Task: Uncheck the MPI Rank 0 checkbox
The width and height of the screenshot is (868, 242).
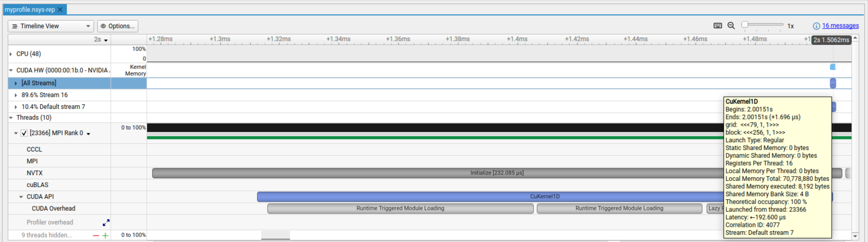Action: point(24,133)
